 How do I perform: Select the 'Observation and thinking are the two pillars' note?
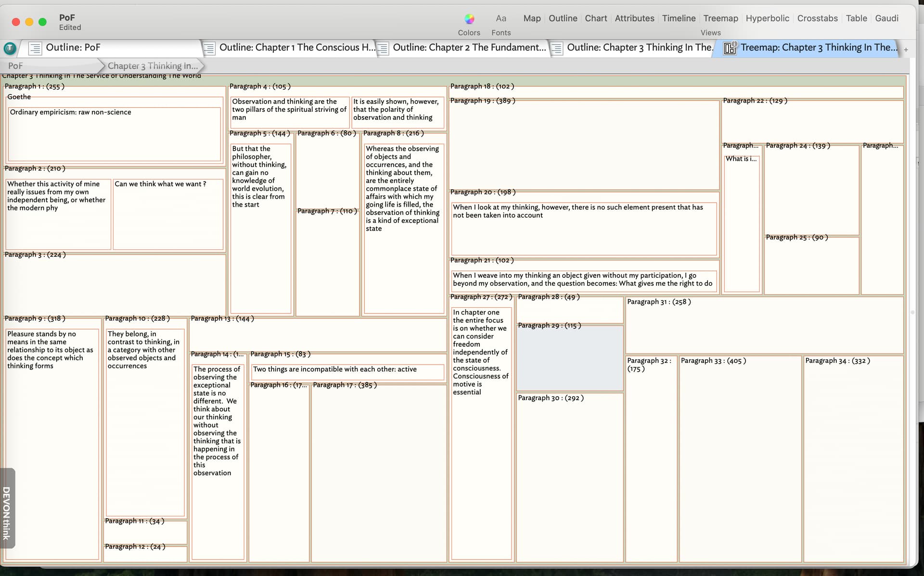click(290, 112)
